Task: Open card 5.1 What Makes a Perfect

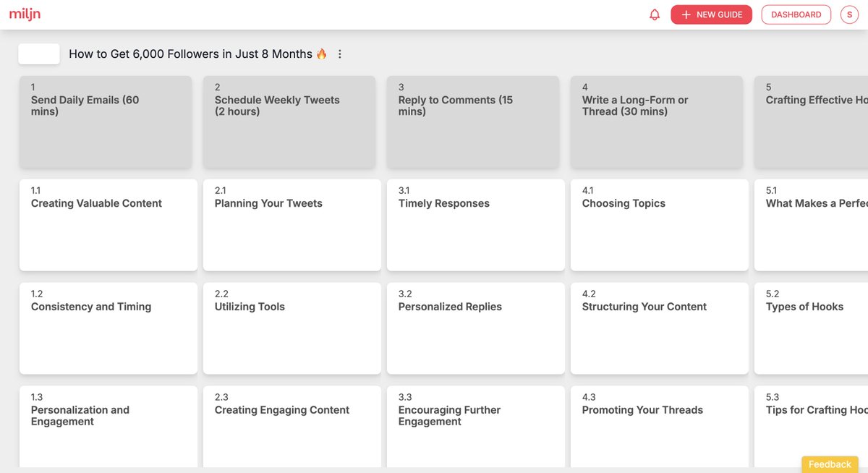Action: [x=811, y=225]
